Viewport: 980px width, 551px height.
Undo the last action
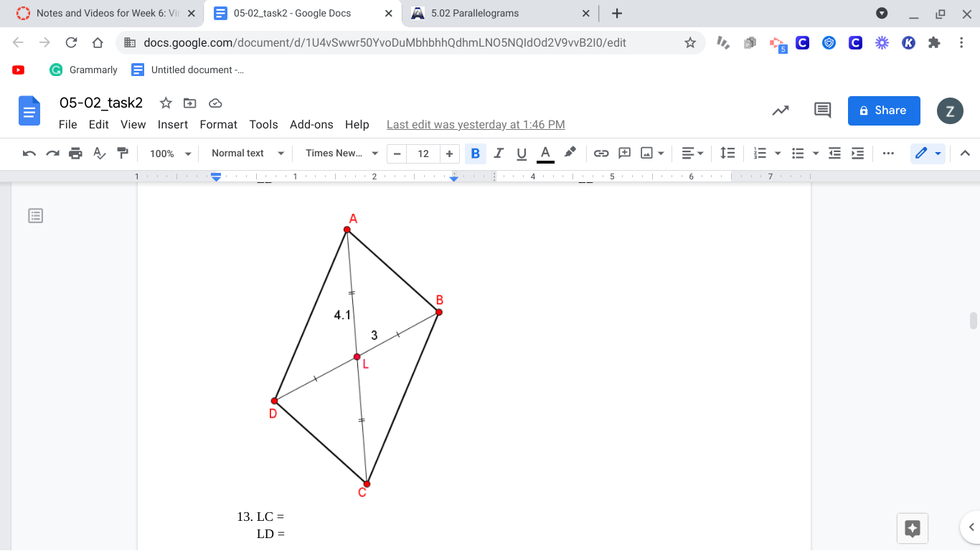[x=29, y=153]
